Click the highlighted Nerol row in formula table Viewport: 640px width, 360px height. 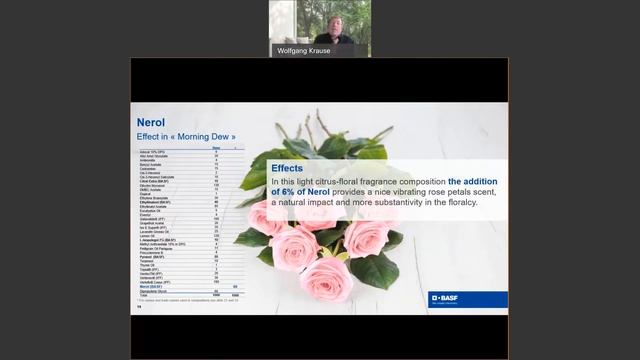pos(191,287)
